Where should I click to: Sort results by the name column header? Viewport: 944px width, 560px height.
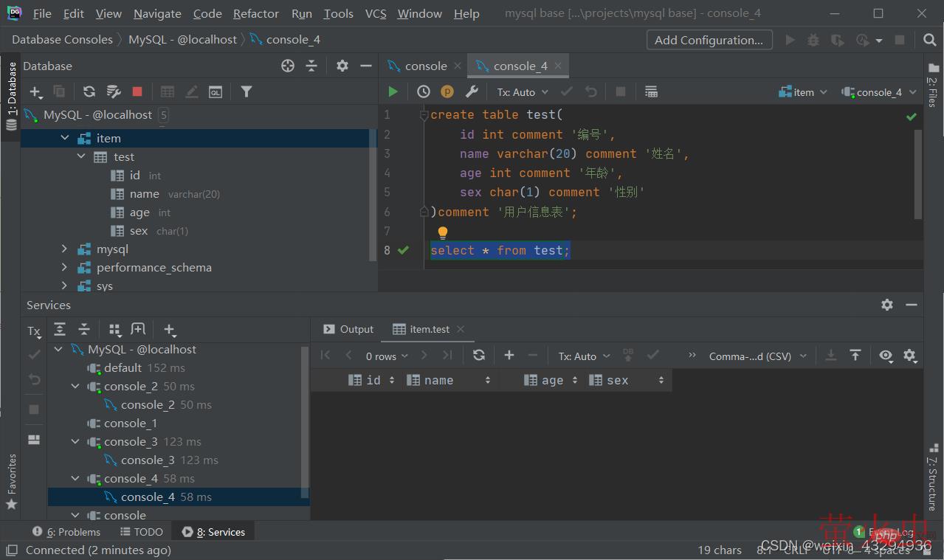(438, 381)
